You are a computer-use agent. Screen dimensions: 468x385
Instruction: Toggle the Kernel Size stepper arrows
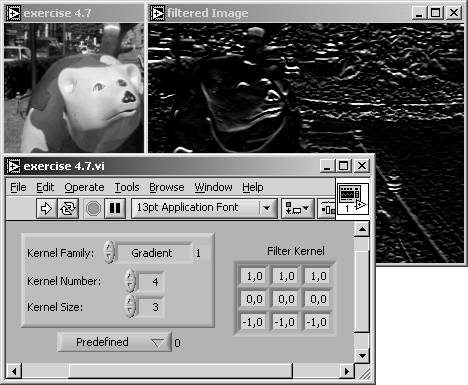tap(130, 306)
